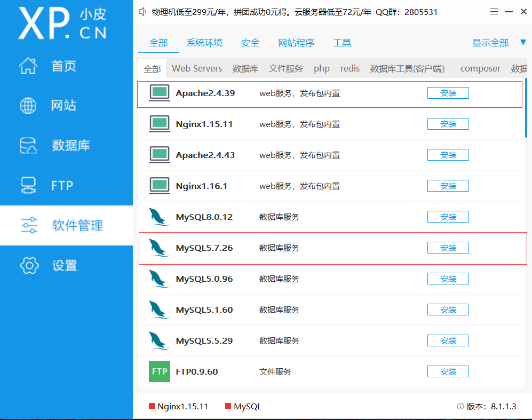Click the Nginx1.15.11 monitor icon

[160, 124]
